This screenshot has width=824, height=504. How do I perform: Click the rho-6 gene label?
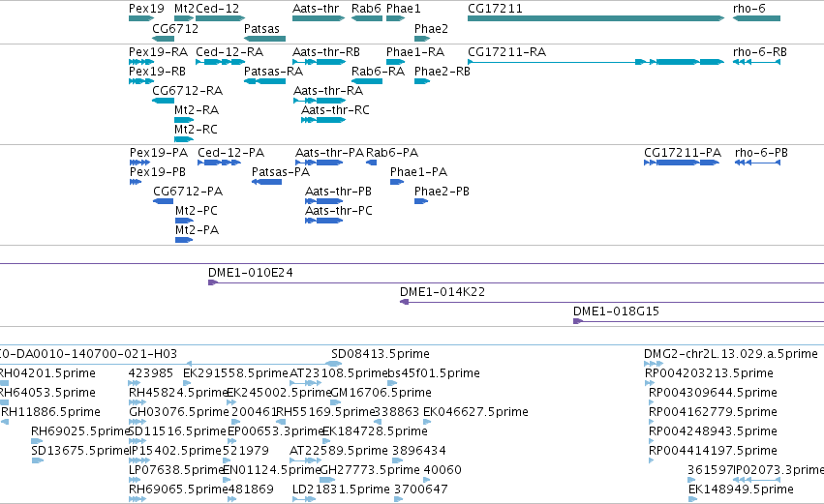click(x=749, y=9)
